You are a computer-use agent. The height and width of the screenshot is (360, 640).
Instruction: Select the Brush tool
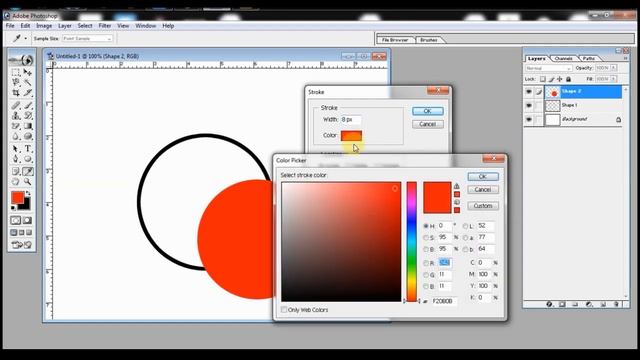click(x=27, y=106)
